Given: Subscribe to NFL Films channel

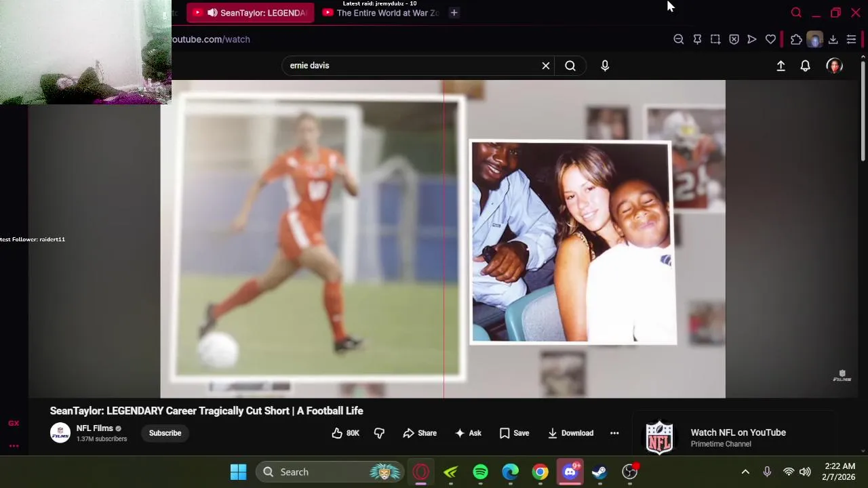Looking at the screenshot, I should coord(165,433).
